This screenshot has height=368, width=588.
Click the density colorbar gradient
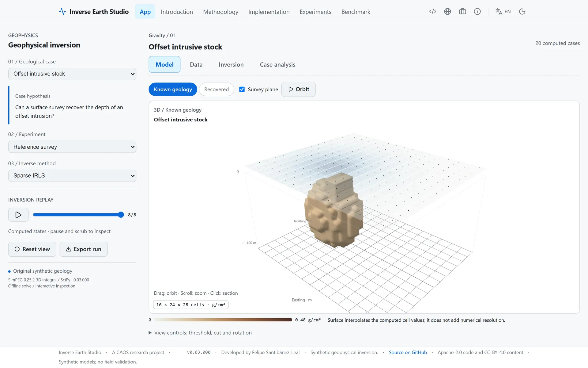pyautogui.click(x=223, y=320)
